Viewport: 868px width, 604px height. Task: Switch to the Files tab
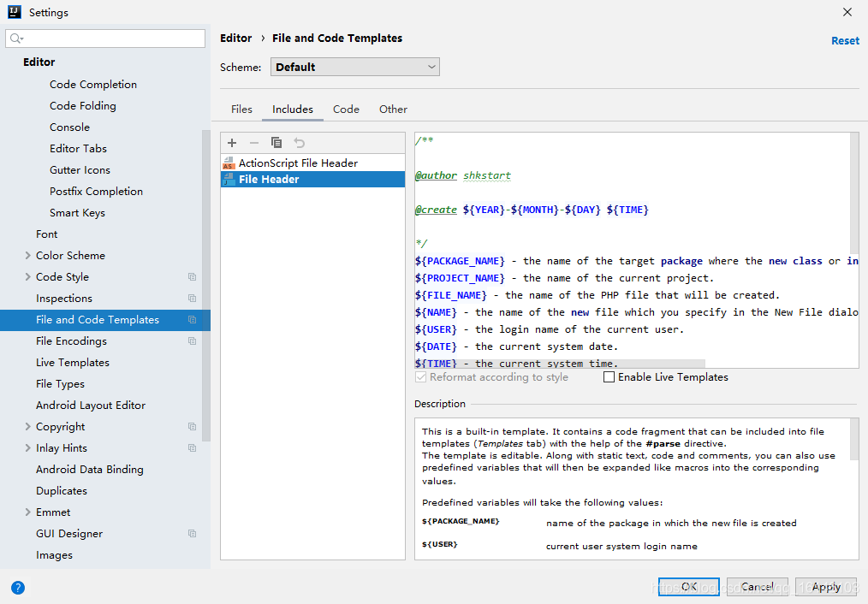[241, 110]
